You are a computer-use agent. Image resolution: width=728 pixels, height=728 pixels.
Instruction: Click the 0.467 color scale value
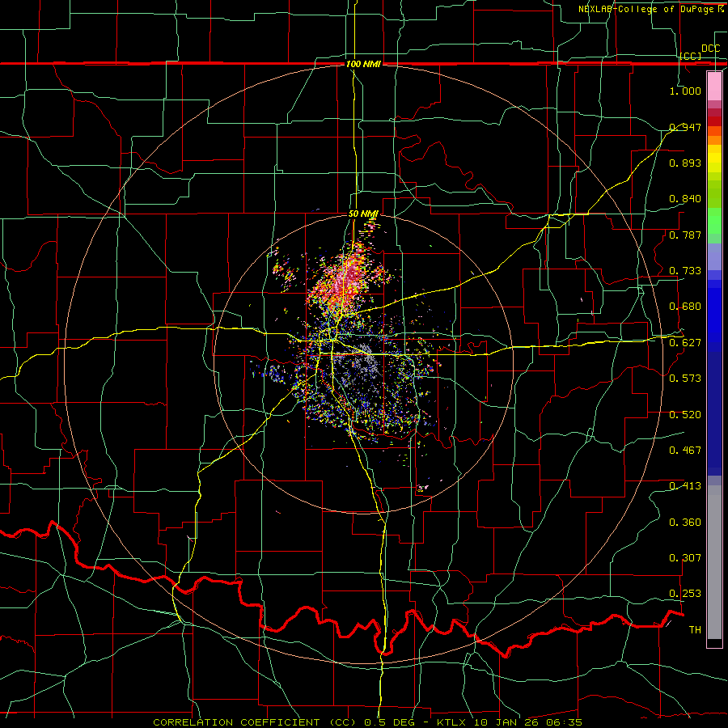tap(685, 451)
